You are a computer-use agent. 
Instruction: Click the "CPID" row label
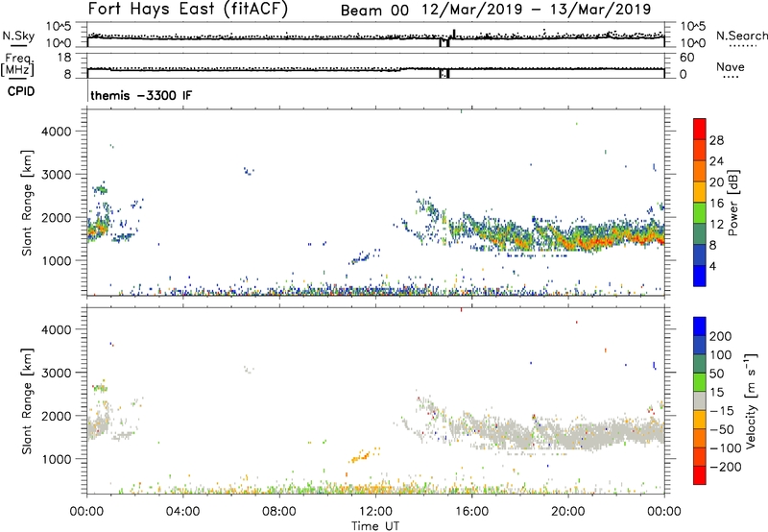coord(21,91)
